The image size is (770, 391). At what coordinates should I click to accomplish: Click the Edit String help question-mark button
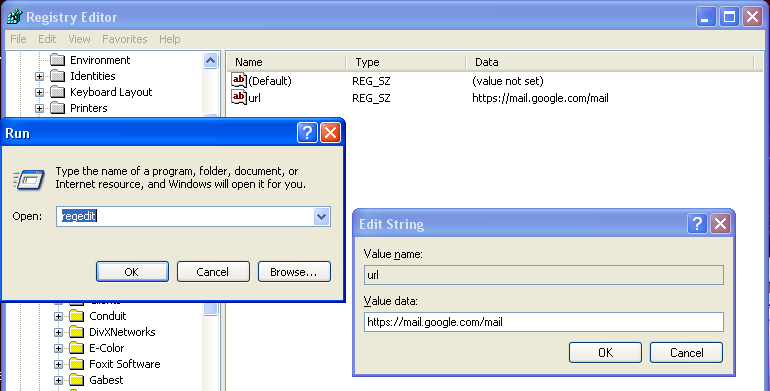[x=697, y=223]
